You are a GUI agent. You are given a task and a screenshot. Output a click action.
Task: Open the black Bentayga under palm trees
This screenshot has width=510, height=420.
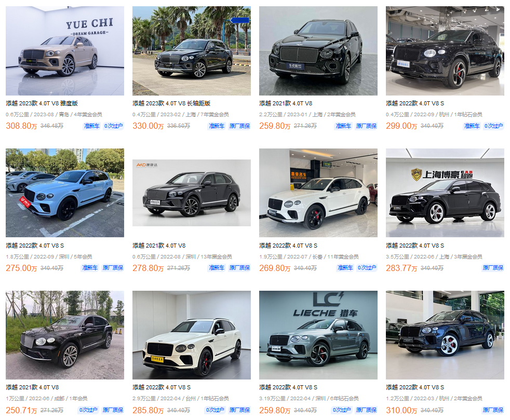(192, 51)
